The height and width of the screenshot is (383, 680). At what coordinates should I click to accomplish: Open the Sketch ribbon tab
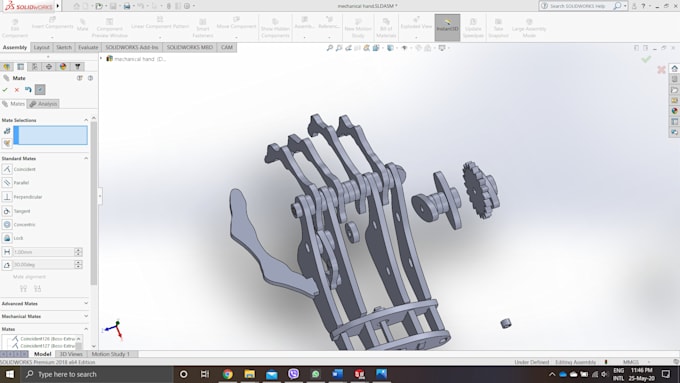coord(64,47)
